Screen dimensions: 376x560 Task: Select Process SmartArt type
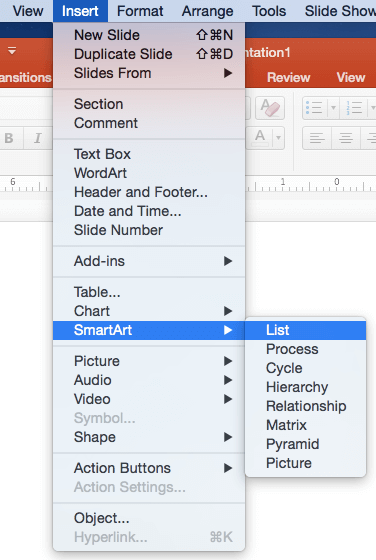(x=306, y=349)
